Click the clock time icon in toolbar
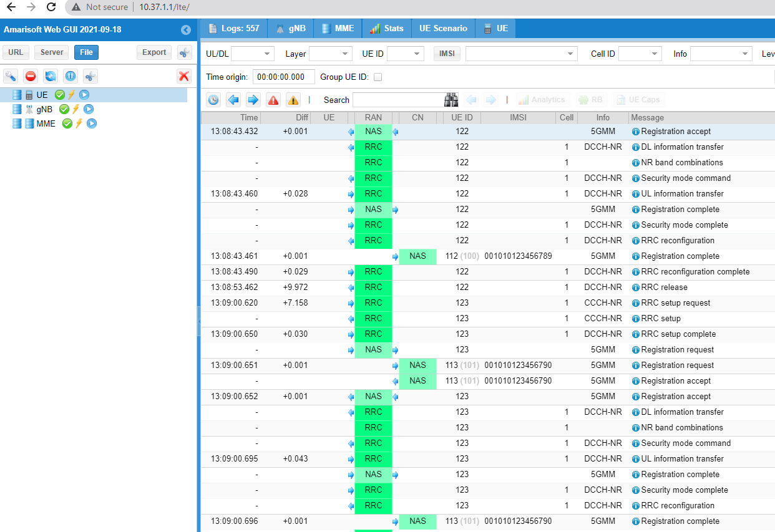 pos(213,100)
